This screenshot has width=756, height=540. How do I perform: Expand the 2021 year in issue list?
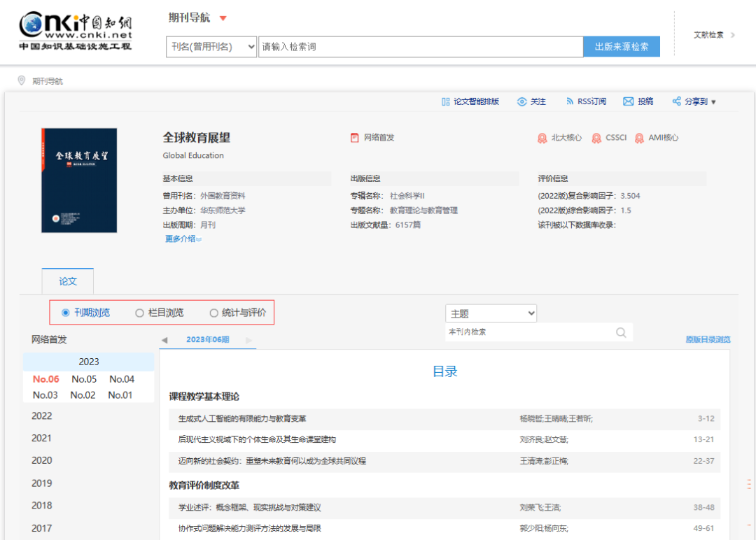coord(41,438)
